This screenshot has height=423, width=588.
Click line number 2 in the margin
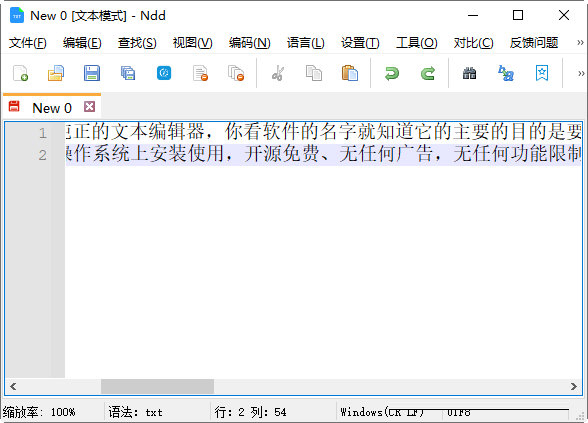[x=43, y=155]
